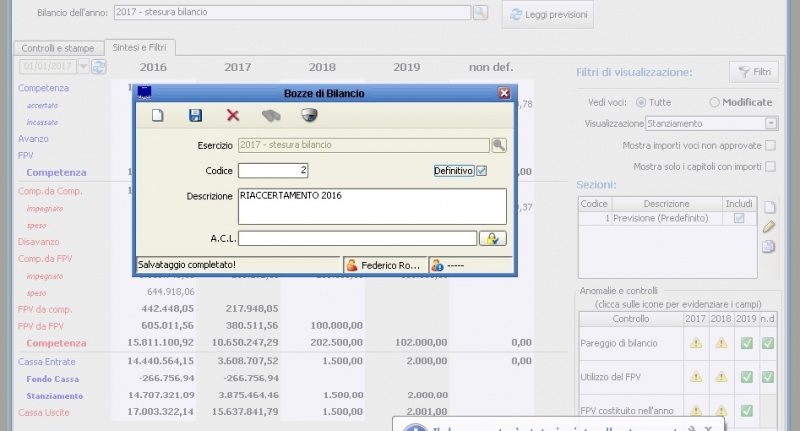Select the Modificate radio option
Viewport: 800px width, 431px height.
coord(714,102)
